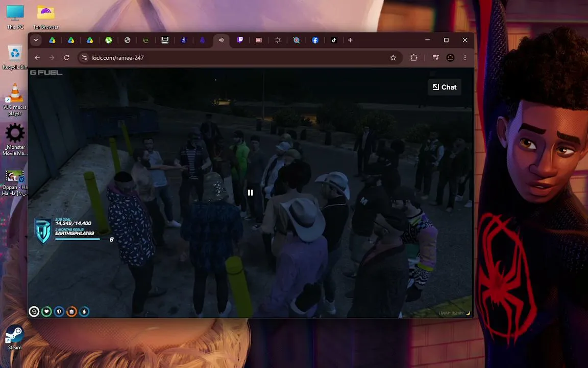Switch to the Twitch tab

[240, 40]
